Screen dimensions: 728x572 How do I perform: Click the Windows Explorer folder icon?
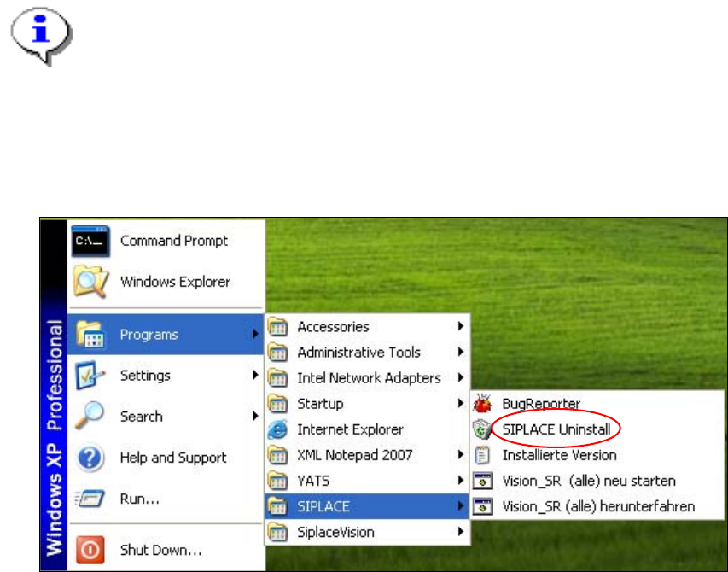(x=90, y=282)
